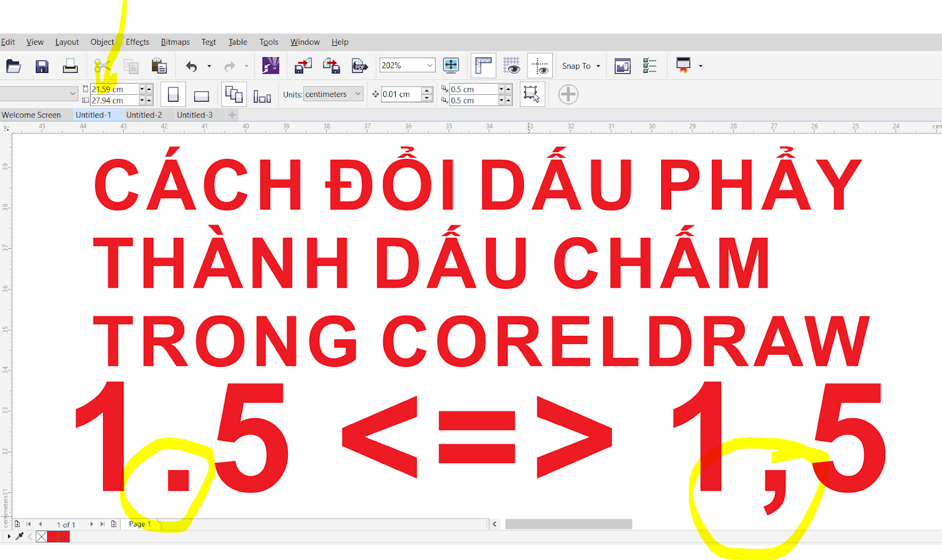Open Options checklist icon
Image resolution: width=942 pixels, height=560 pixels.
650,66
